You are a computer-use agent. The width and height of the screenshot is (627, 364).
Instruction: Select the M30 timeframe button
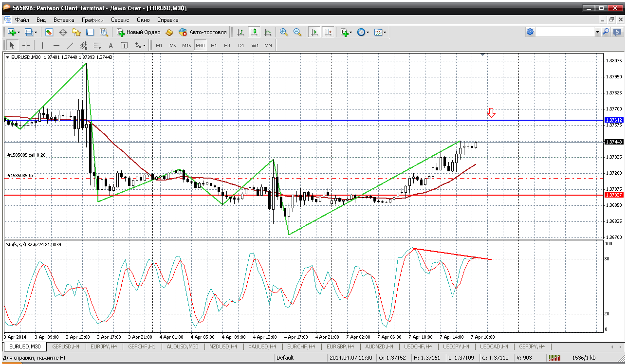[x=200, y=45]
